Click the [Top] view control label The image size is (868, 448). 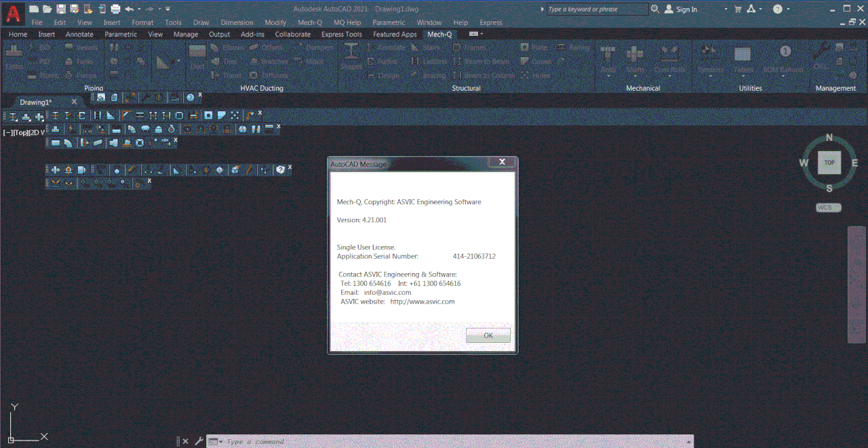[20, 133]
